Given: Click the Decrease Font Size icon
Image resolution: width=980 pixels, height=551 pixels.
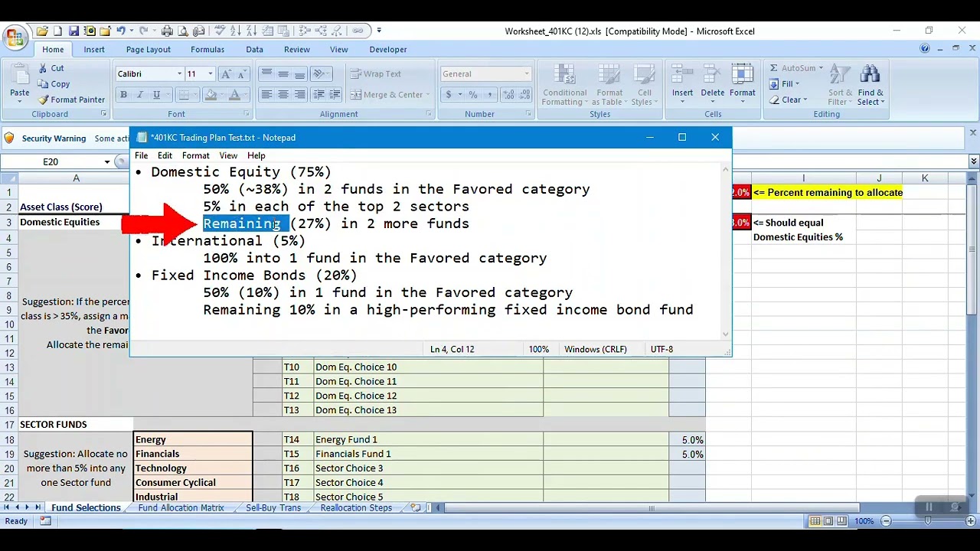Looking at the screenshot, I should [242, 74].
